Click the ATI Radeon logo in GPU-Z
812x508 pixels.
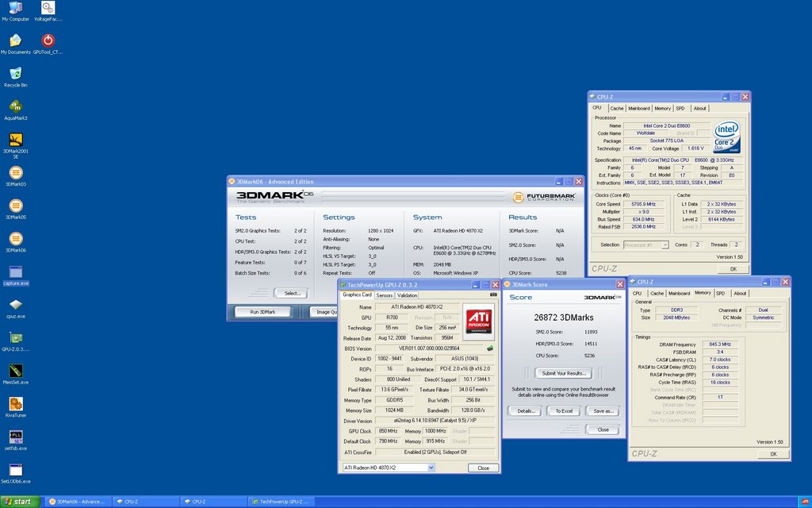479,320
